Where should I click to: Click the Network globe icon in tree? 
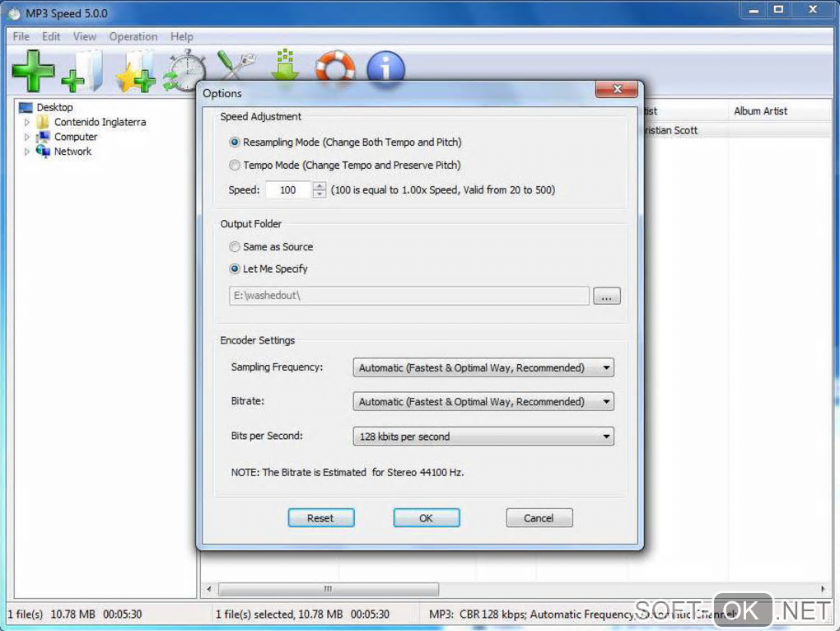(43, 152)
